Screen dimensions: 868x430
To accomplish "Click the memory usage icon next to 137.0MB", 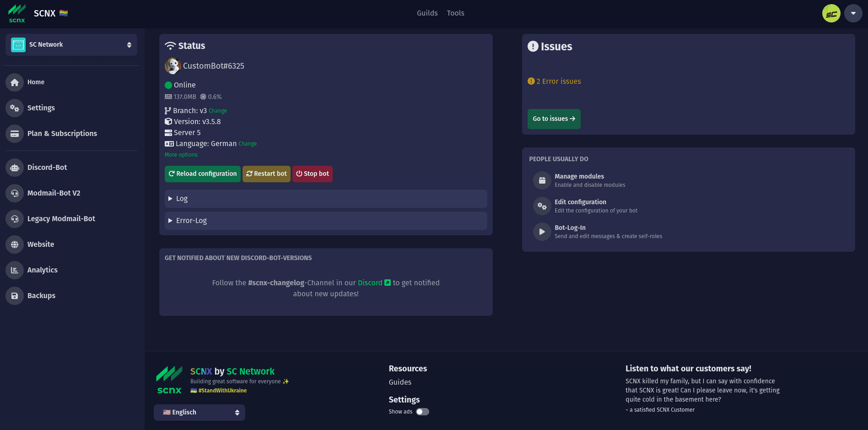I will (168, 97).
